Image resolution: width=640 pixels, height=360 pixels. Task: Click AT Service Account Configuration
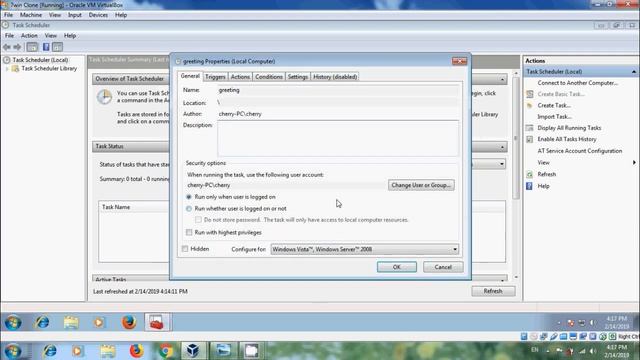click(580, 151)
